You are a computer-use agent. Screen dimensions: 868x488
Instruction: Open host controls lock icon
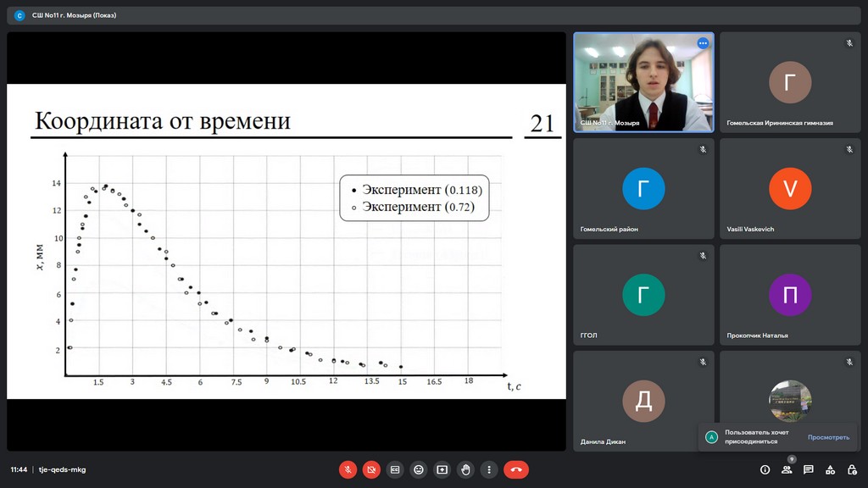pyautogui.click(x=852, y=469)
